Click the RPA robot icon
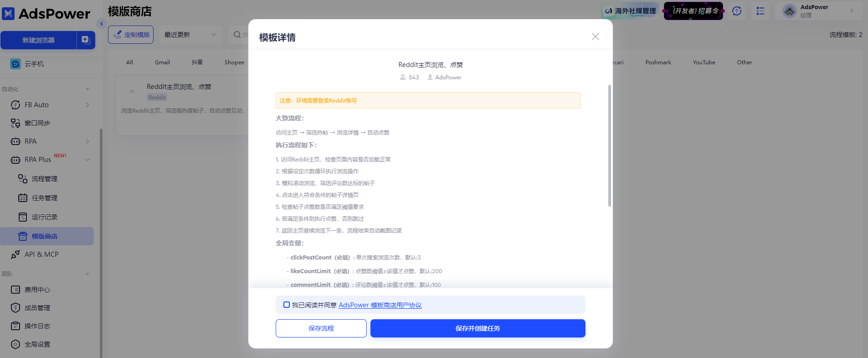Screen dimensions: 868x358 pos(15,141)
